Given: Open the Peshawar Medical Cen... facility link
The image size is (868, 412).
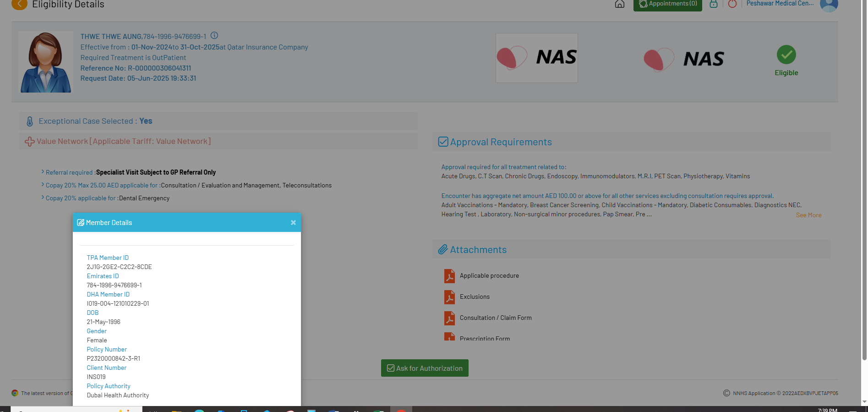Looking at the screenshot, I should 780,4.
